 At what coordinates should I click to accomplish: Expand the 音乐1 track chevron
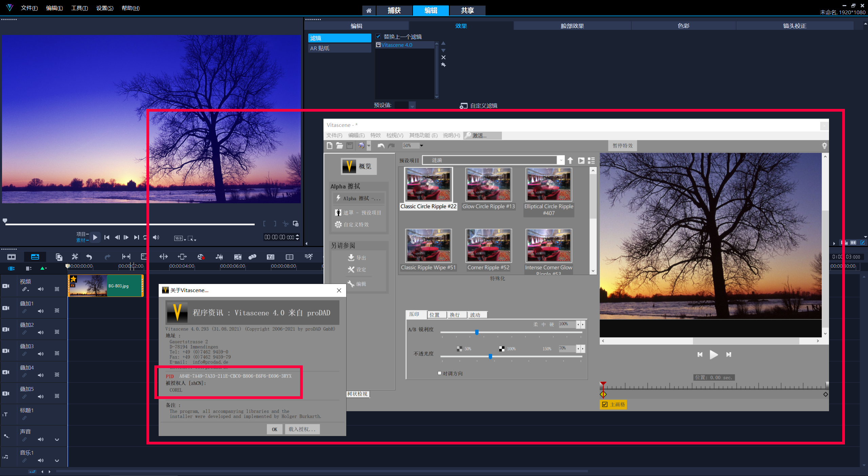[x=57, y=461]
